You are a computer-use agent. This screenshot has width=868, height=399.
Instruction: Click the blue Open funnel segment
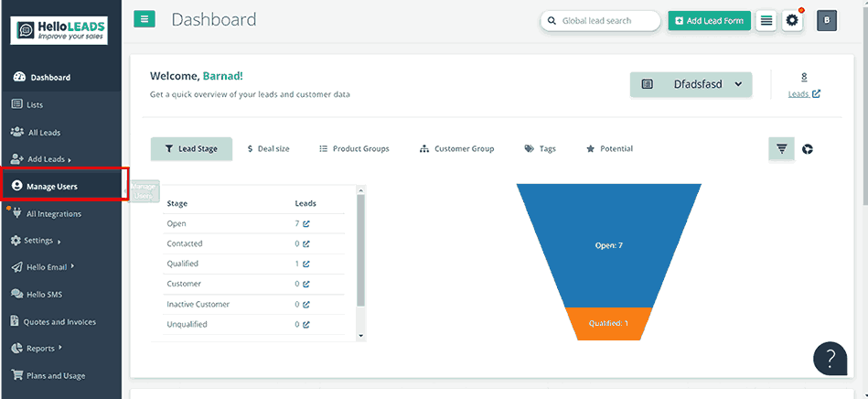tap(608, 245)
